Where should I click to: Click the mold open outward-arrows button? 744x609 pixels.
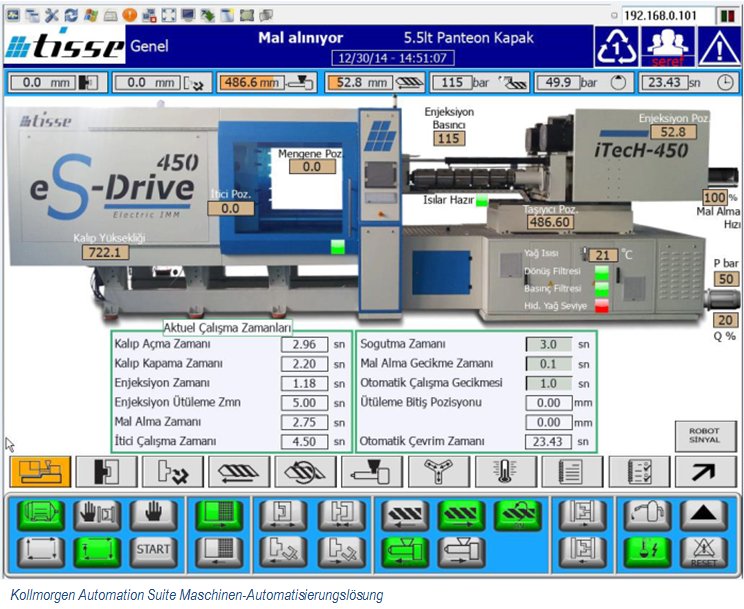284,515
